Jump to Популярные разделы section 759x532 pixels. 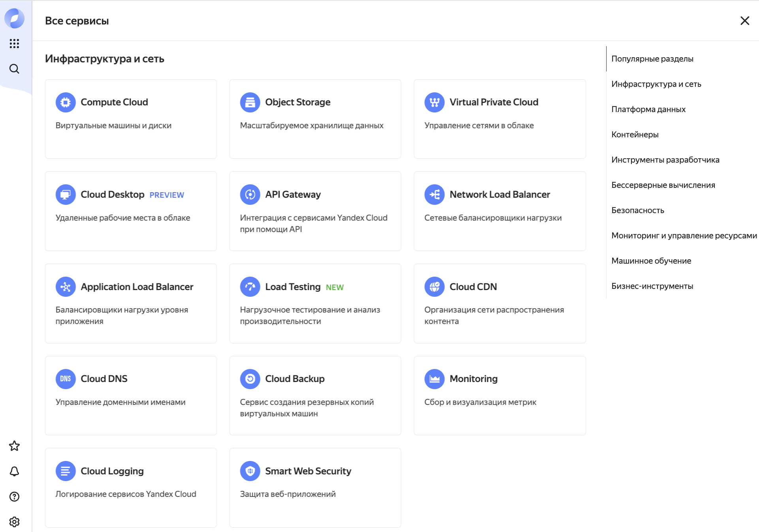[652, 59]
